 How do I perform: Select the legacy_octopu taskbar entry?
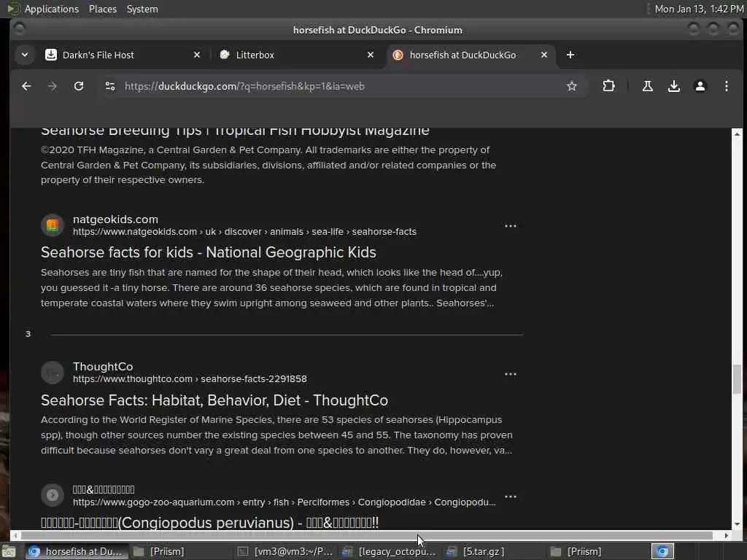(390, 551)
